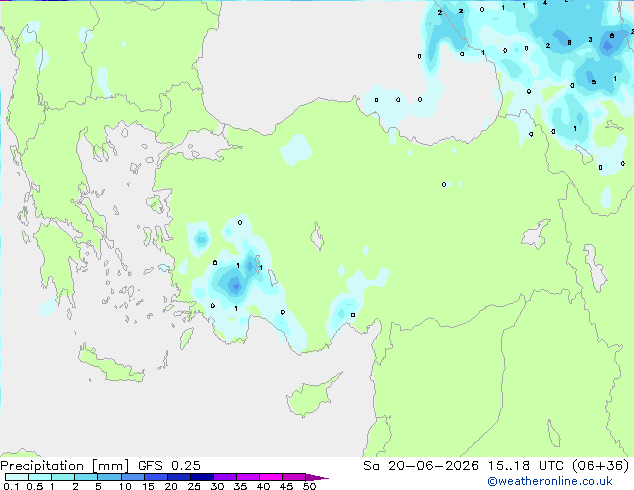Click the 'Sa 20-06-2026' date text
The height and width of the screenshot is (490, 634).
pyautogui.click(x=421, y=466)
